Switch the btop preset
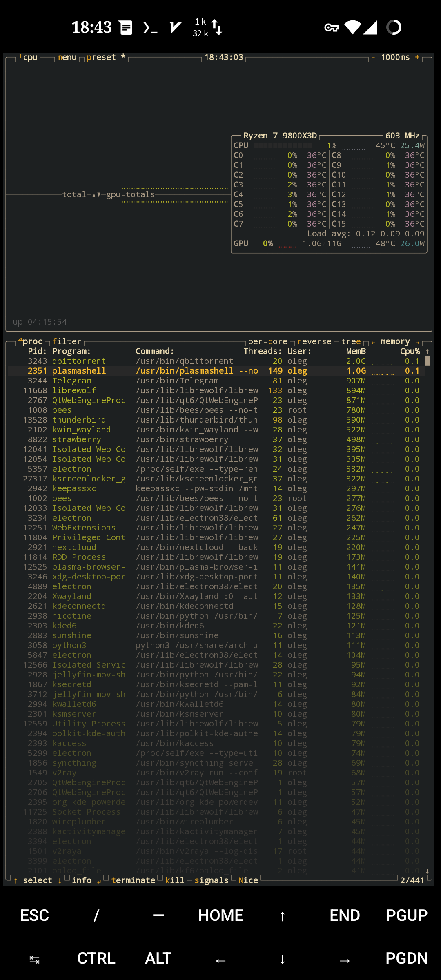 [106, 57]
